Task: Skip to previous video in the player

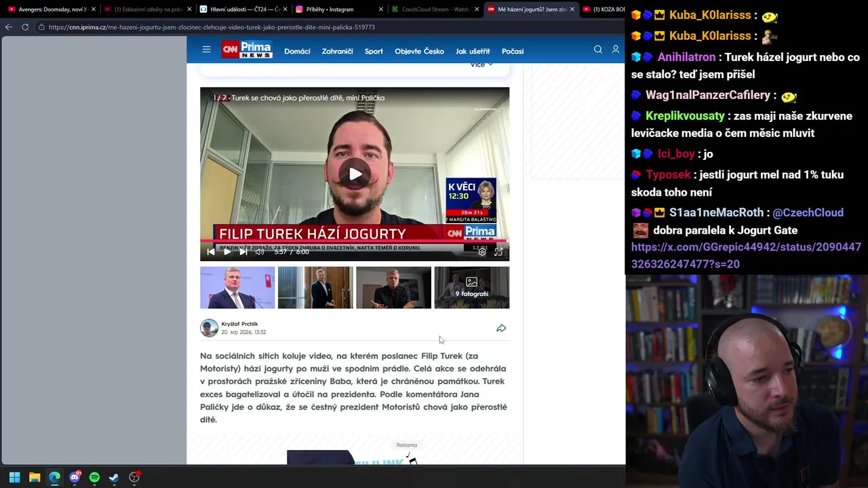Action: [x=211, y=251]
